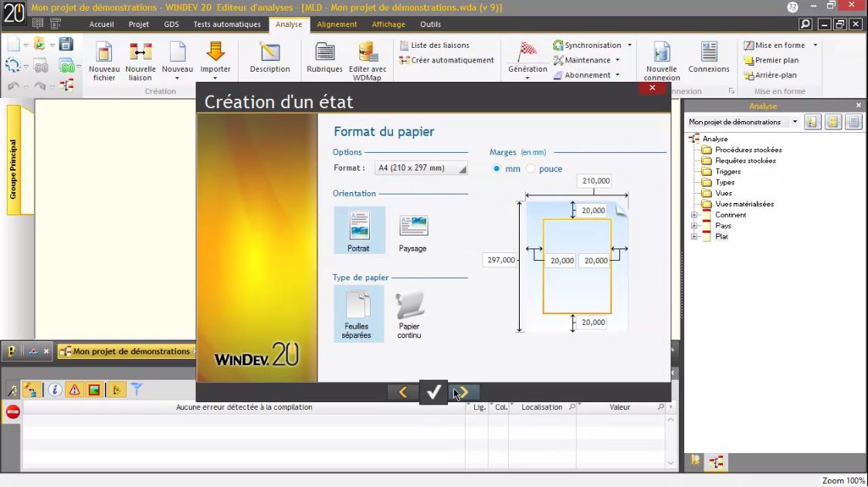Image resolution: width=868 pixels, height=487 pixels.
Task: Open the Description ribbon tool
Action: (270, 58)
